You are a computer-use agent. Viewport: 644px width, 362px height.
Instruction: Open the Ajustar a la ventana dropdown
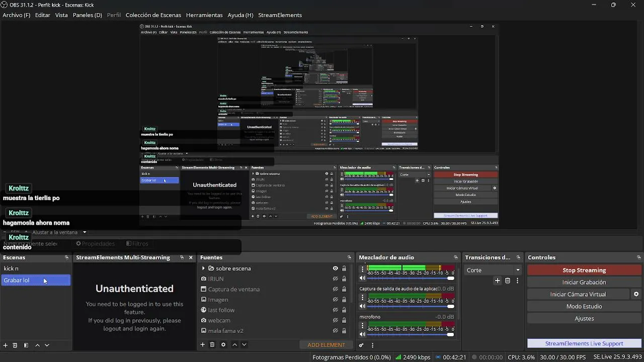58,232
